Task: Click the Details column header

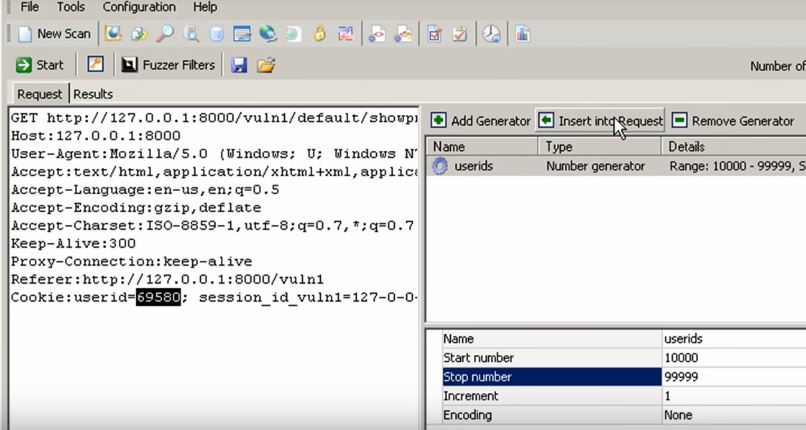Action: (x=734, y=147)
